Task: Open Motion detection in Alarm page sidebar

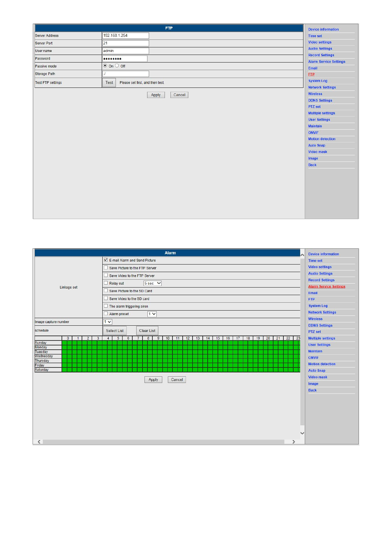Action: pyautogui.click(x=322, y=364)
